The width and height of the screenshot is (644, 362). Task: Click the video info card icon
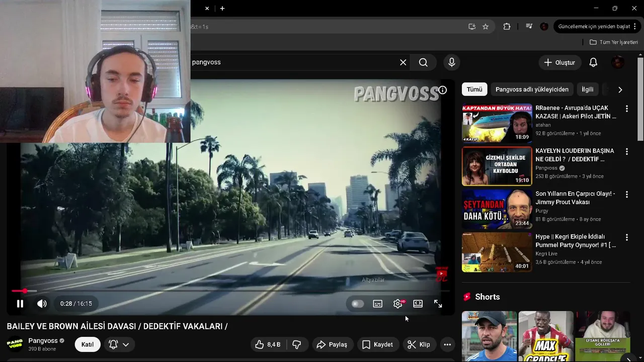click(x=442, y=90)
